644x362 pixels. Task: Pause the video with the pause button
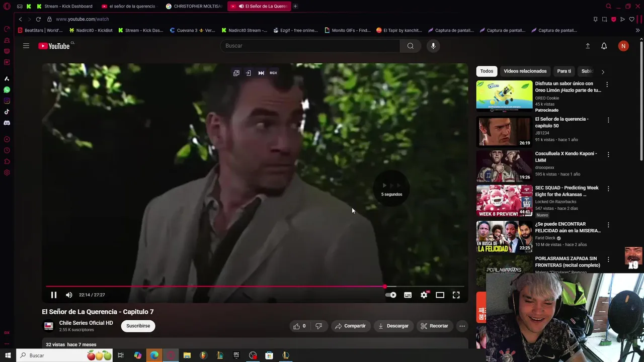coord(54,295)
